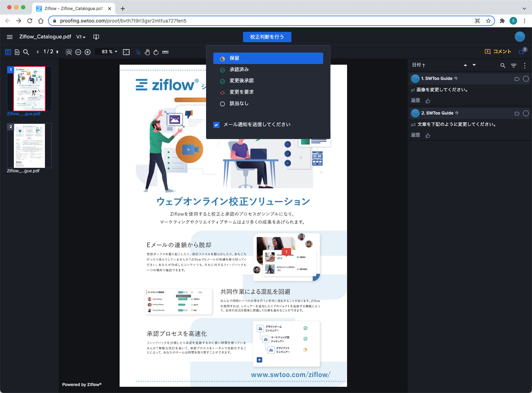Zoom out with the minus icon

[x=78, y=52]
